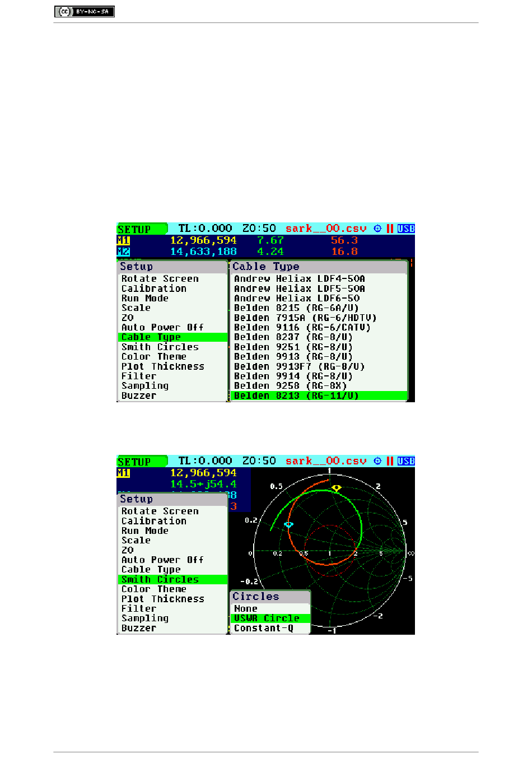Image resolution: width=532 pixels, height=777 pixels.
Task: Click the red pause icon in the Cable Type screenshot
Action: [x=390, y=229]
